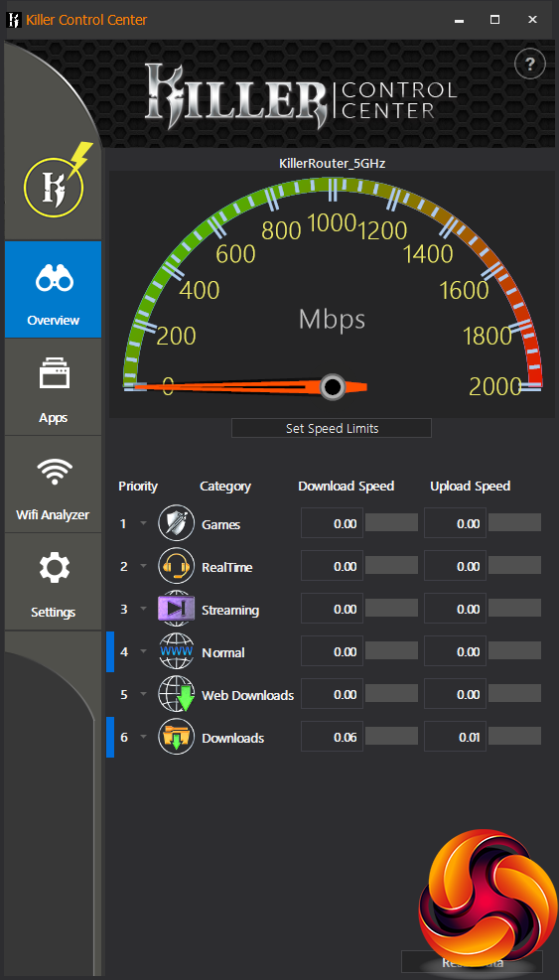Expand priority dropdown for Normal
The height and width of the screenshot is (980, 559).
point(143,652)
